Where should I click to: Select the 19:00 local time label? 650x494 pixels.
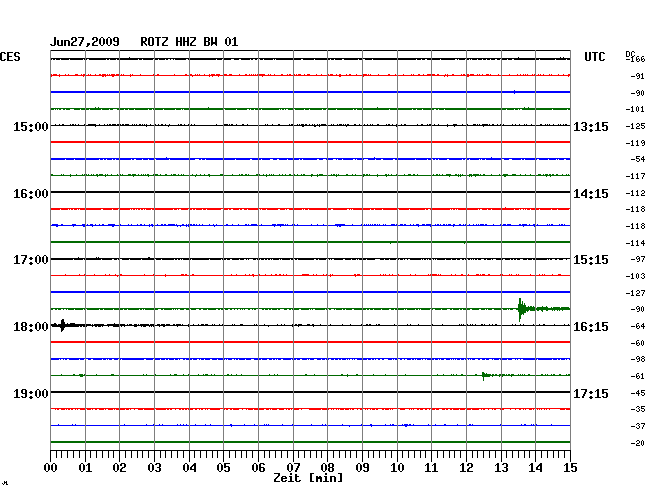[x=31, y=393]
